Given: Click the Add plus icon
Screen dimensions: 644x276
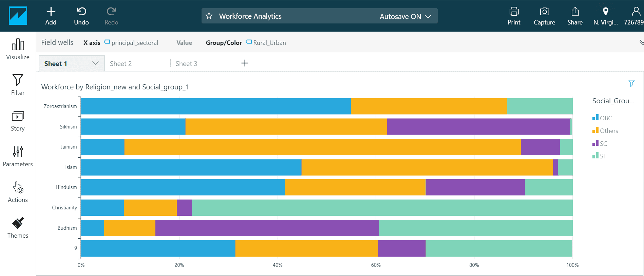Looking at the screenshot, I should 51,12.
